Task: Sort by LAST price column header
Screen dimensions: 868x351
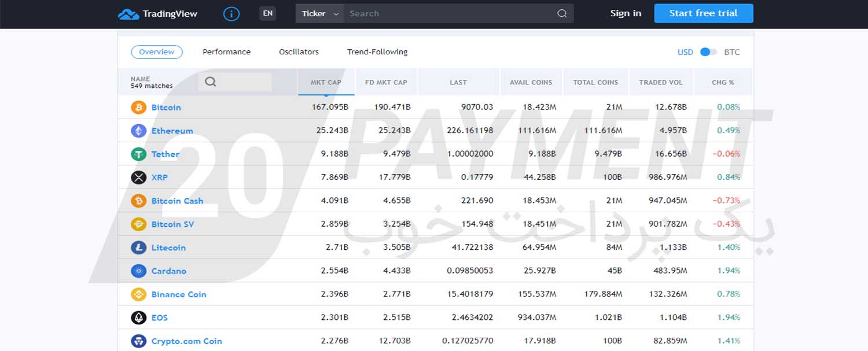Action: point(458,82)
